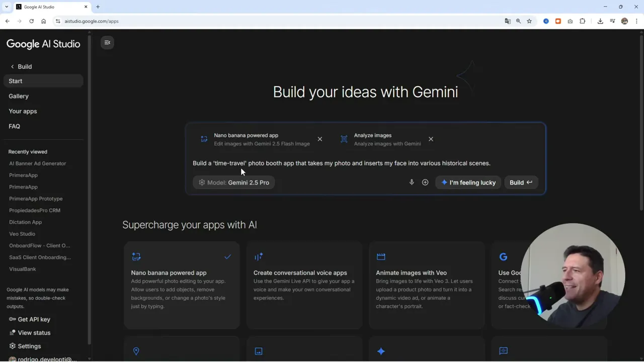Open Chrome's three-dot menu
The image size is (644, 362).
tap(636, 21)
